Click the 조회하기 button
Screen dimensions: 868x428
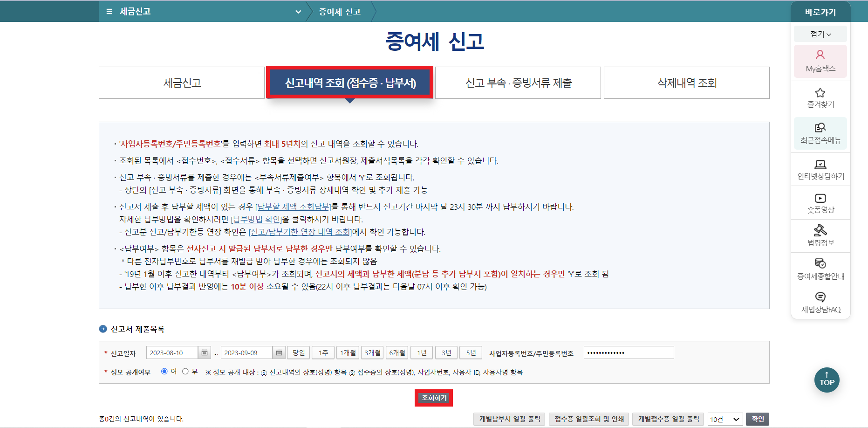(433, 398)
